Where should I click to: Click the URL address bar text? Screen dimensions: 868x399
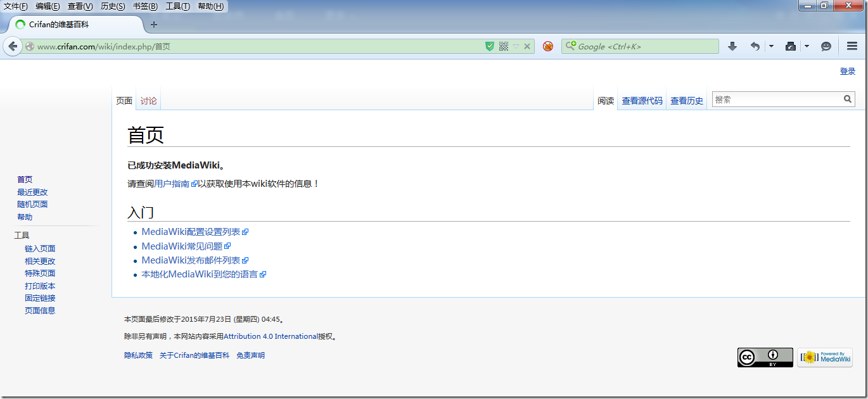point(104,46)
